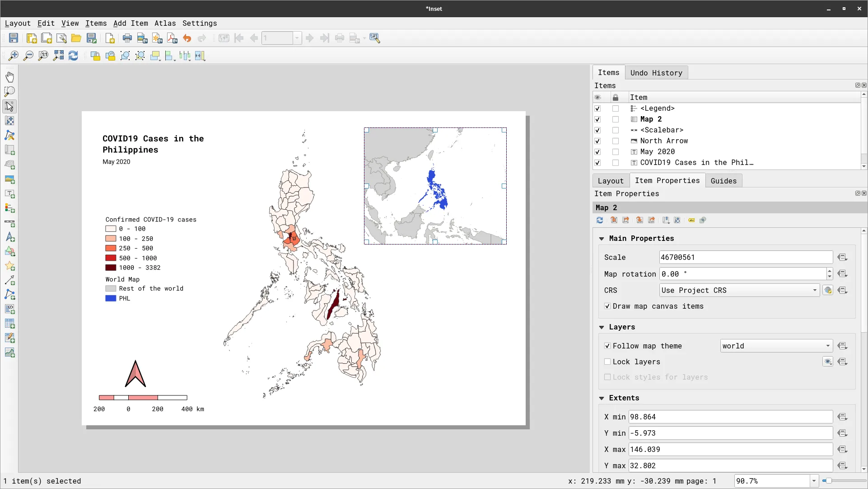This screenshot has height=489, width=868.
Task: Hide the North Arrow item
Action: pos(597,141)
